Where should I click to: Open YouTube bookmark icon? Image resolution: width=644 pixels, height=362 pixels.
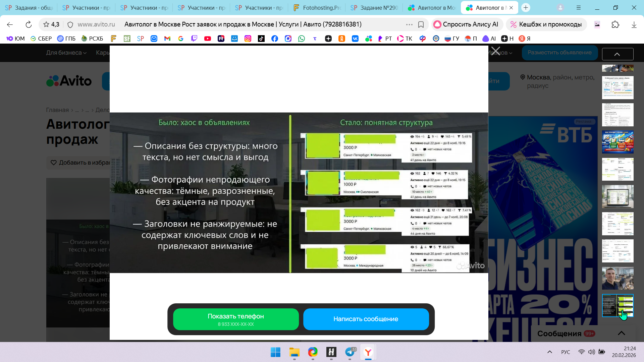tap(208, 39)
